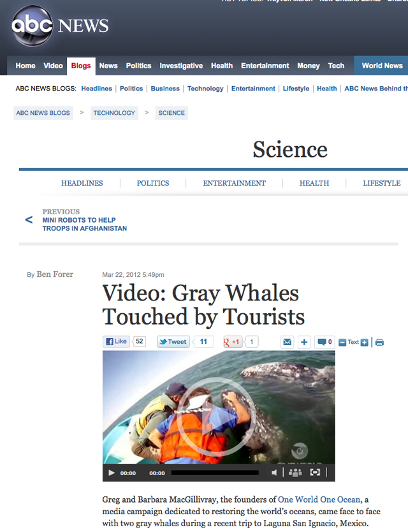This screenshot has width=408, height=532.
Task: Click LIFESTYLE in section nav under Science
Action: [x=382, y=183]
